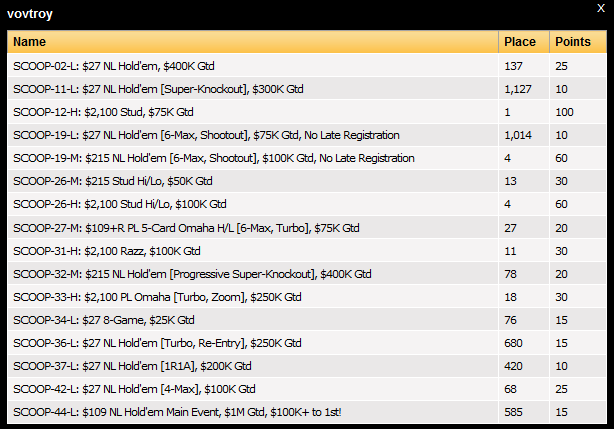Select the SCOOP-02-L $27 NL Hold'em row
This screenshot has width=614, height=429.
(307, 66)
